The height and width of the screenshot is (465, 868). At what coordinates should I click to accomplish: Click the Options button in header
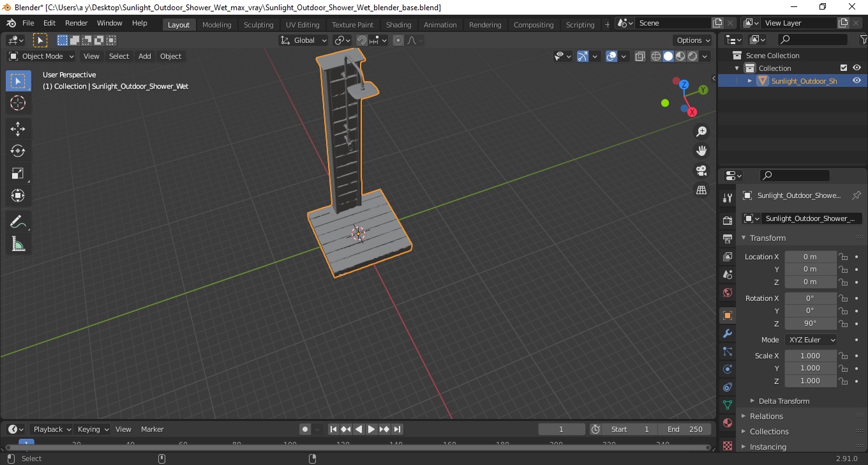[x=694, y=40]
